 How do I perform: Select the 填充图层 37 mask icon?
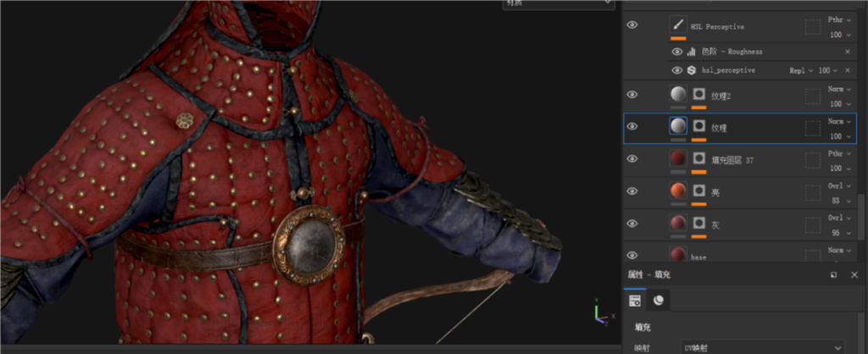coord(699,158)
